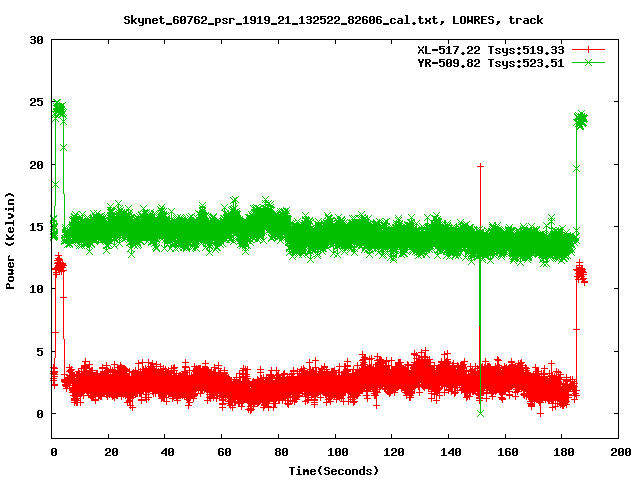Viewport: 640px width, 480px height.
Task: Click the red cal-on cluster at start of scan
Action: (59, 264)
